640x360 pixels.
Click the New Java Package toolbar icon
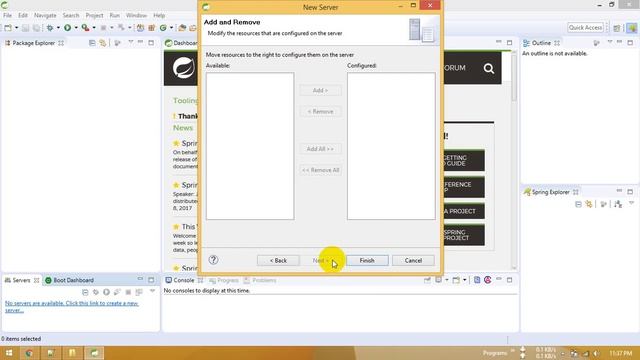(151, 28)
